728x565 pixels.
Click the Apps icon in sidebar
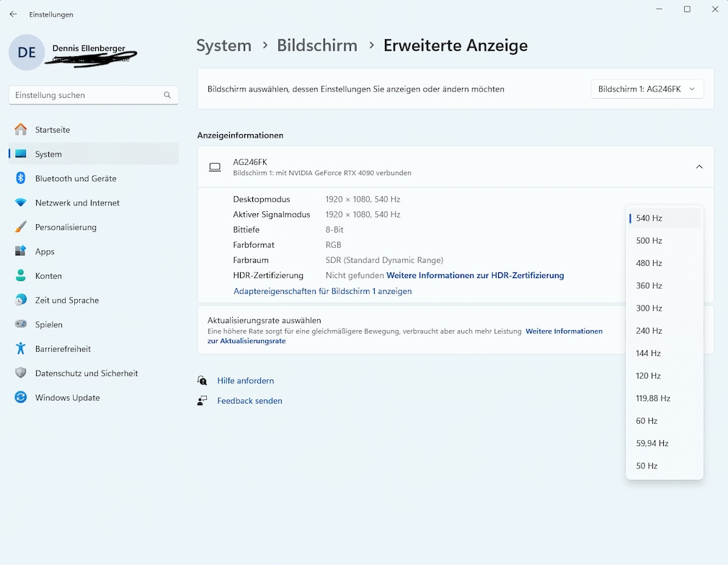point(21,252)
